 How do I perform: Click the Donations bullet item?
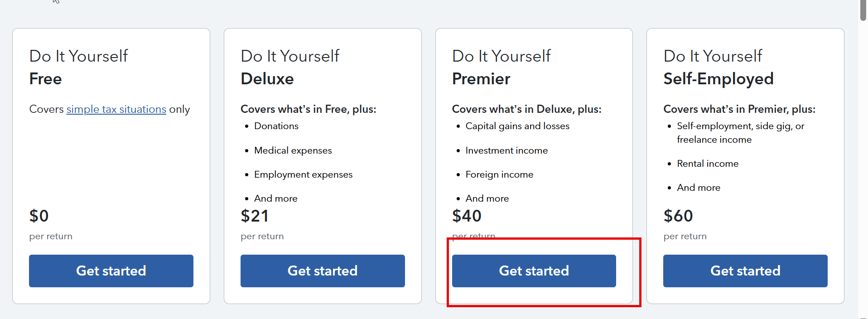coord(276,126)
